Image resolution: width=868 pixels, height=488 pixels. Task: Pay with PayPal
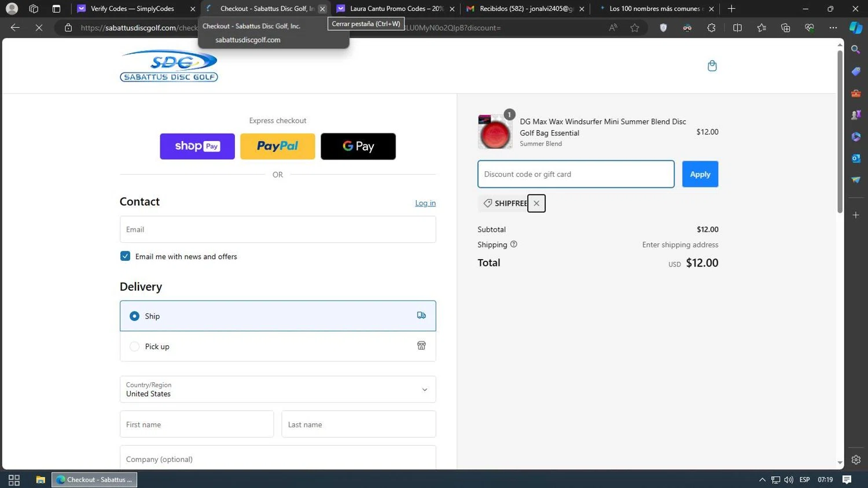[278, 146]
